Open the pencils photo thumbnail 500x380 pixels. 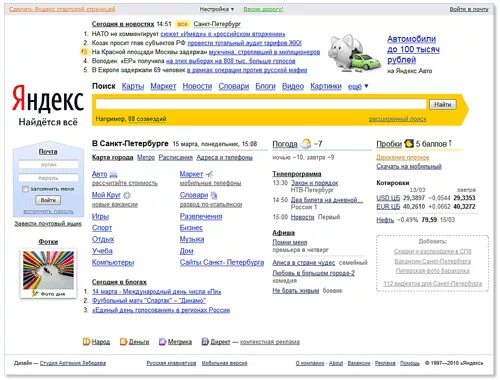pyautogui.click(x=48, y=270)
